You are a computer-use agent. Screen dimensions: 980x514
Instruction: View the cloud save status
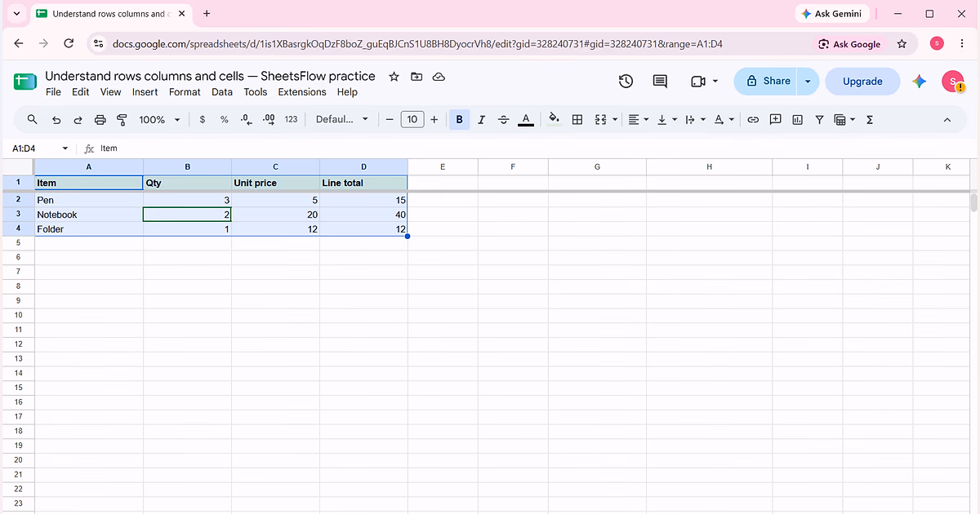pyautogui.click(x=439, y=76)
